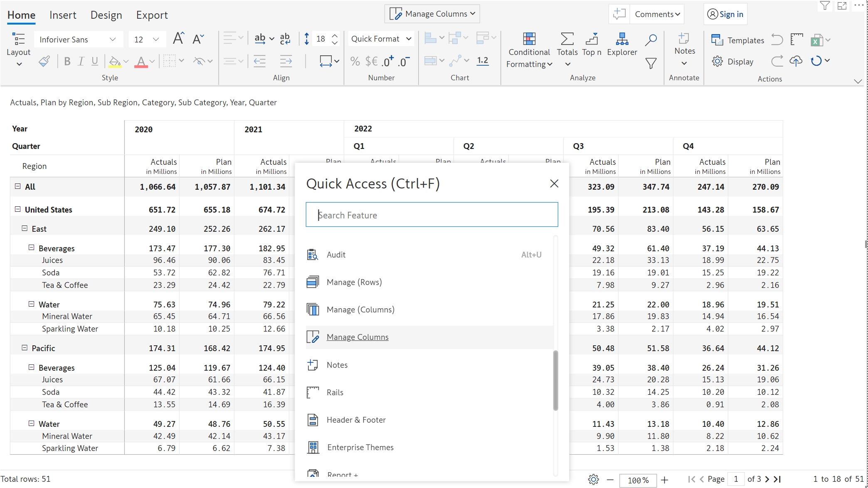Click the Search magnifier icon in Analyze

(651, 40)
